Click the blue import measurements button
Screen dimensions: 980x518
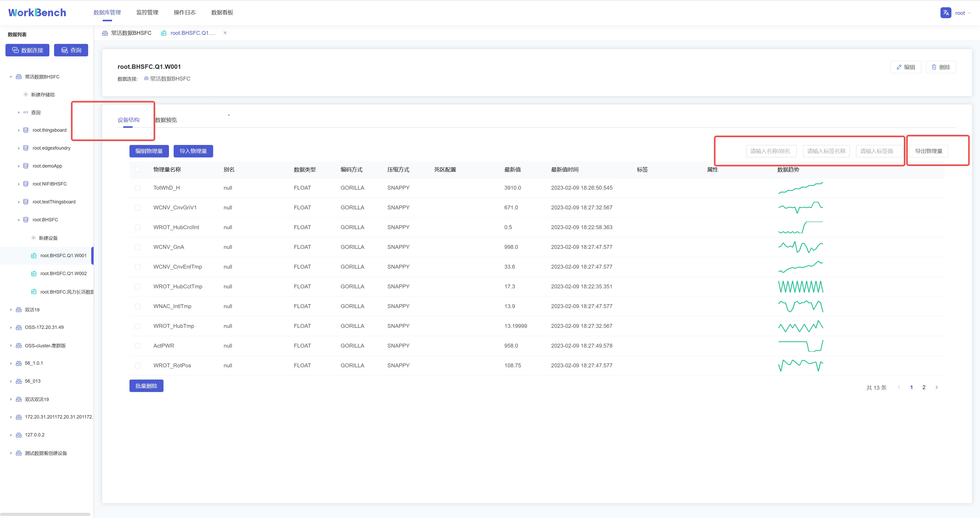[x=193, y=151]
